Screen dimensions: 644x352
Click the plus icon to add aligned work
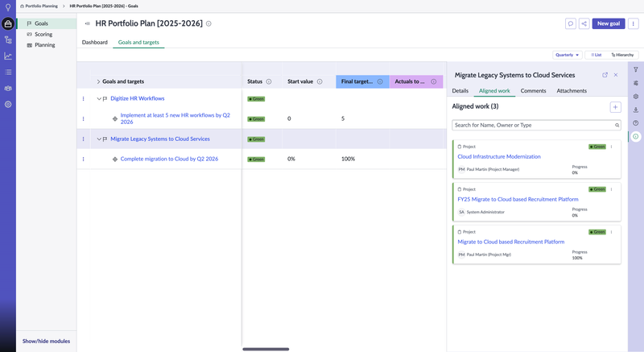point(615,106)
